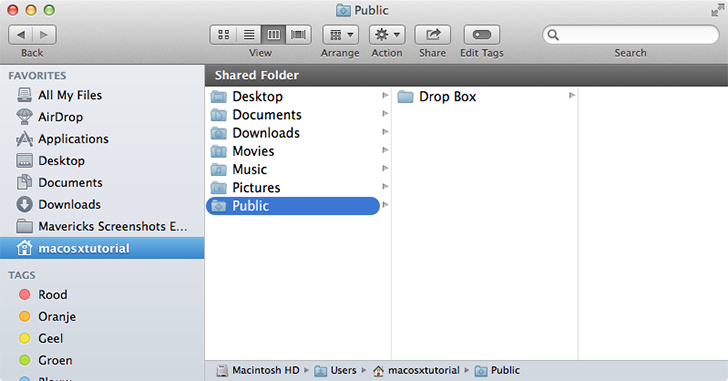The height and width of the screenshot is (381, 728).
Task: Switch to list view
Action: click(x=249, y=35)
